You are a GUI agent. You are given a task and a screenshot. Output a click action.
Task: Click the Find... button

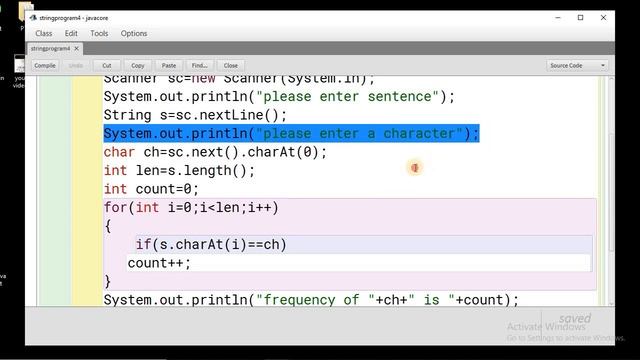pos(200,66)
